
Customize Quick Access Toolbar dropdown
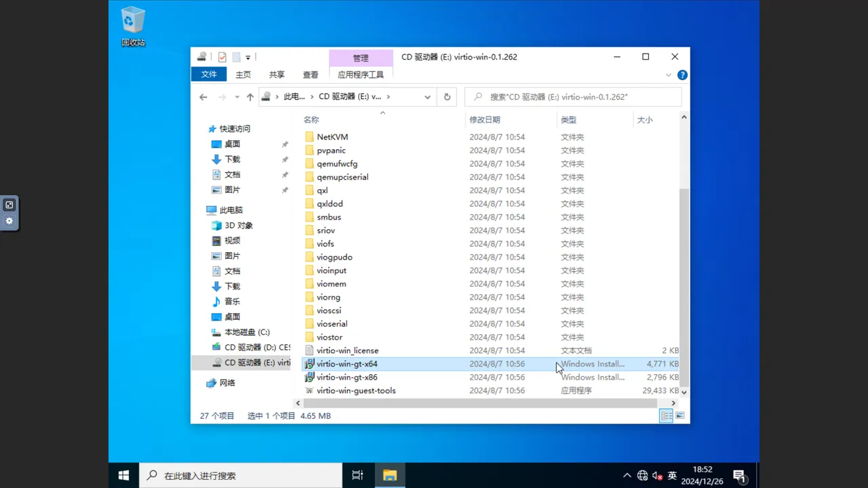248,58
